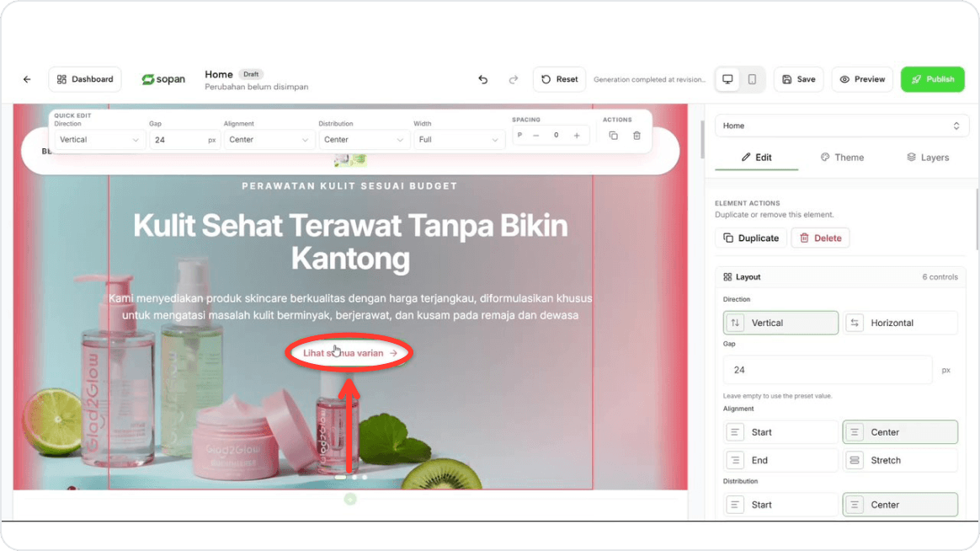
Task: Click the Quick Edit Gap field
Action: [184, 140]
